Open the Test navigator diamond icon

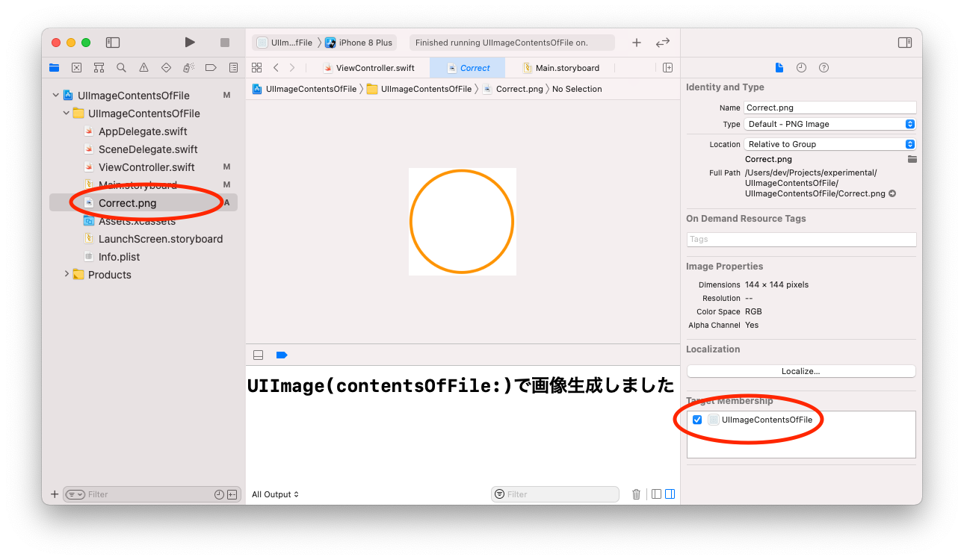(x=166, y=67)
